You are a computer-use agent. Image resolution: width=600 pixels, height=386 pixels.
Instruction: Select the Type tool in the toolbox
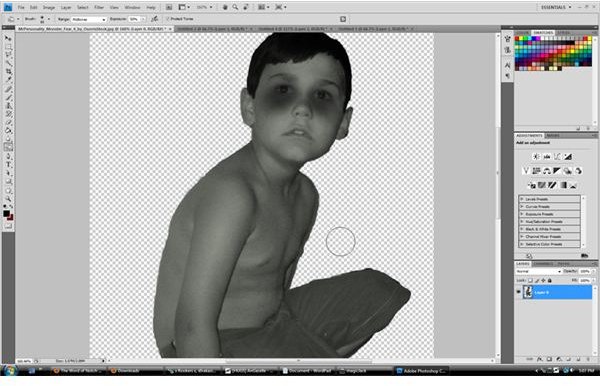8,165
